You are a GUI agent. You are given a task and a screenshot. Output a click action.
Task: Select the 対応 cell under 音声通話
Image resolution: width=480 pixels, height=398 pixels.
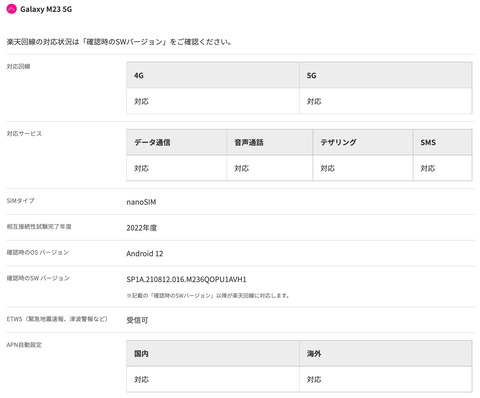pyautogui.click(x=270, y=168)
